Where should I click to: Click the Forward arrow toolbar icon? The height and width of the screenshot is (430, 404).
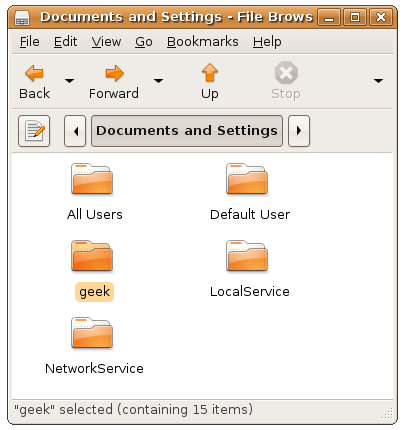tap(114, 73)
